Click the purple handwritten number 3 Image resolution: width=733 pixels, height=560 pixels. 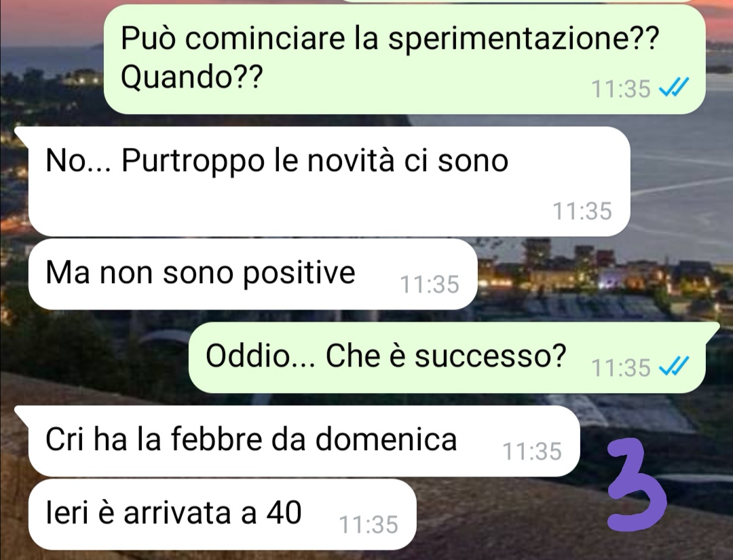tap(636, 484)
